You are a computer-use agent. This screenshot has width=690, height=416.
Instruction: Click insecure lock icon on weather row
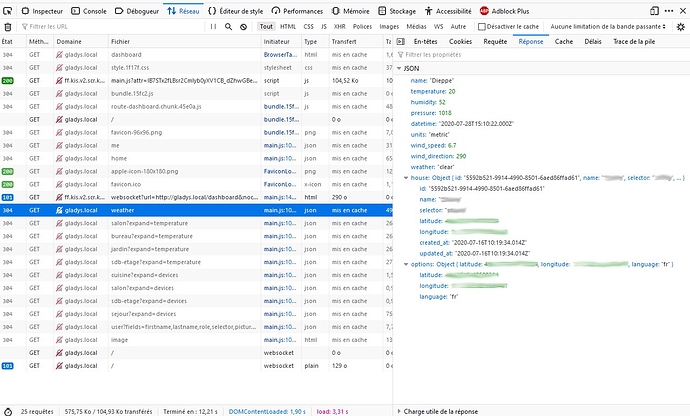(59, 210)
